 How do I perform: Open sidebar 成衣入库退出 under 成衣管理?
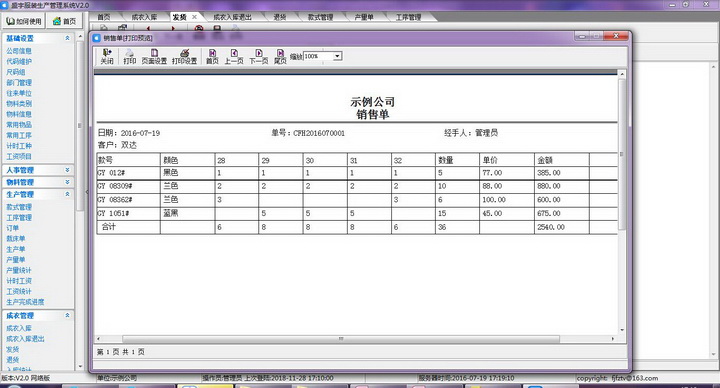point(25,339)
